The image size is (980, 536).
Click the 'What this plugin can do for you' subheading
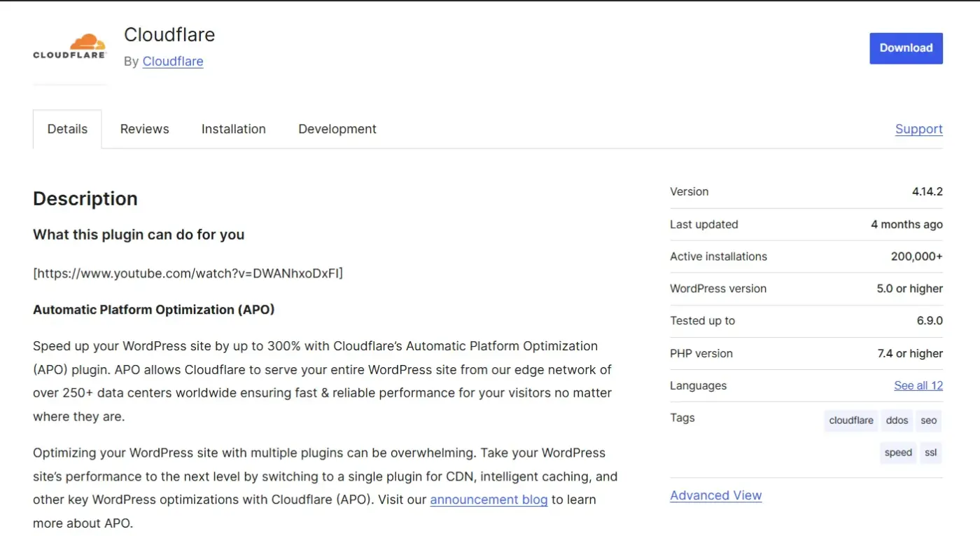coord(139,235)
